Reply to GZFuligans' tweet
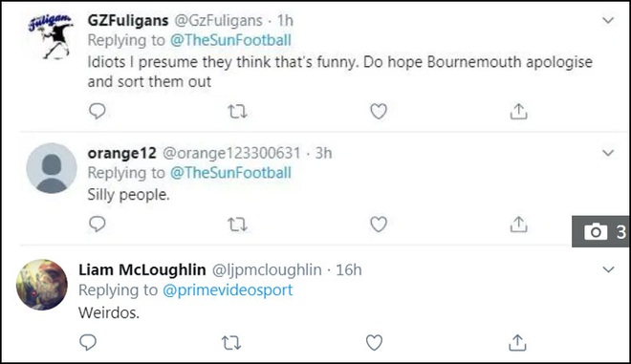 click(97, 111)
